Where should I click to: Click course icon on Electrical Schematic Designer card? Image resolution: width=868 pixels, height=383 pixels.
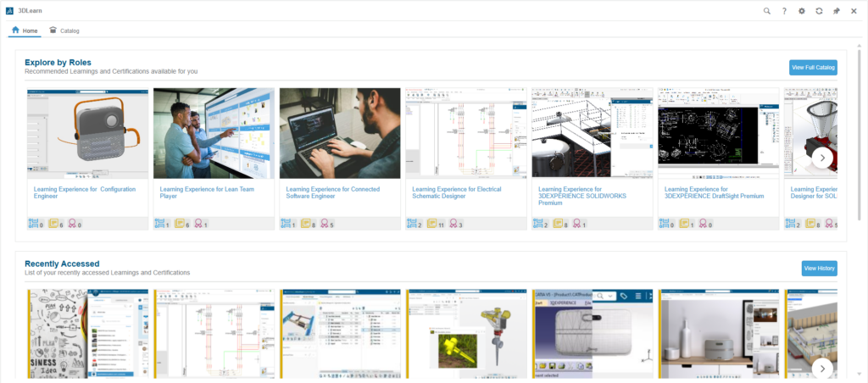point(431,224)
